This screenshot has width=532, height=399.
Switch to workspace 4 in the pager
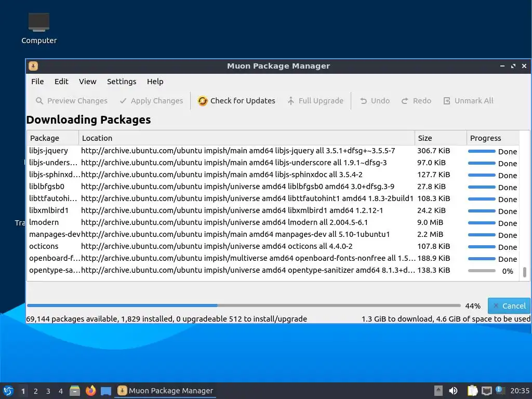[x=61, y=391]
